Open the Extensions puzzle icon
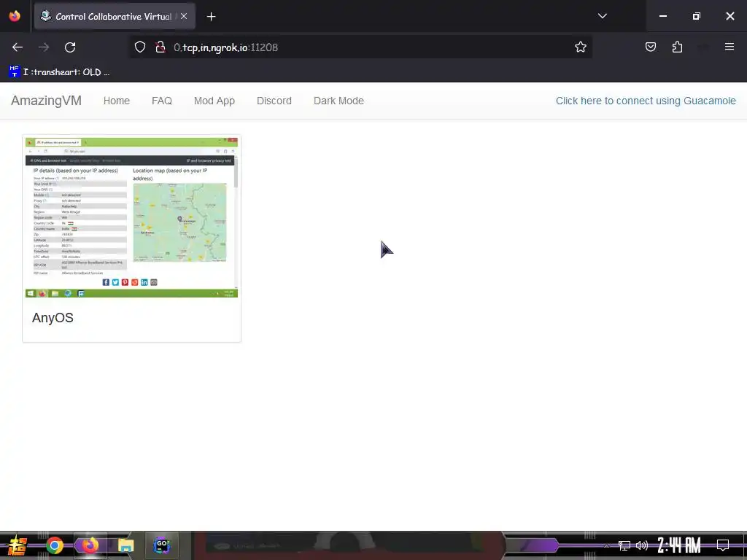This screenshot has height=560, width=747. (x=677, y=47)
